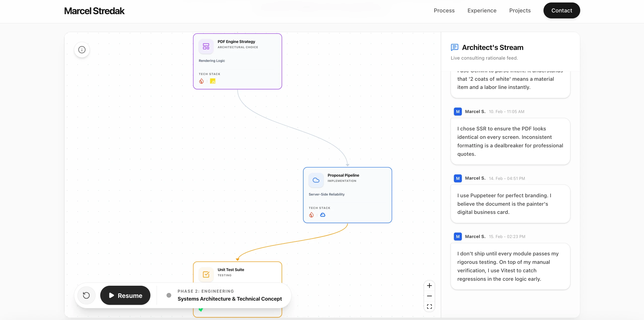
Task: Click the Phase 2 Engineering status dot
Action: 169,295
